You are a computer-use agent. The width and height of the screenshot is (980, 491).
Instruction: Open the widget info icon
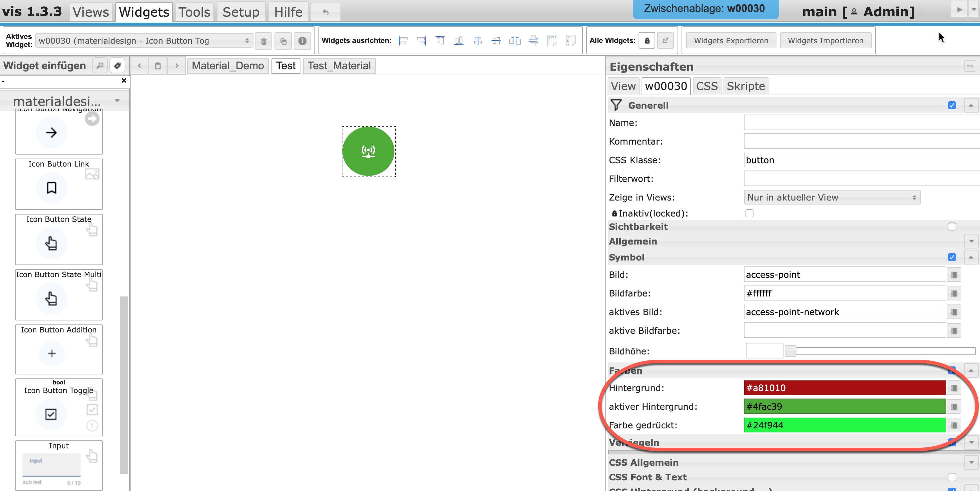pos(302,41)
